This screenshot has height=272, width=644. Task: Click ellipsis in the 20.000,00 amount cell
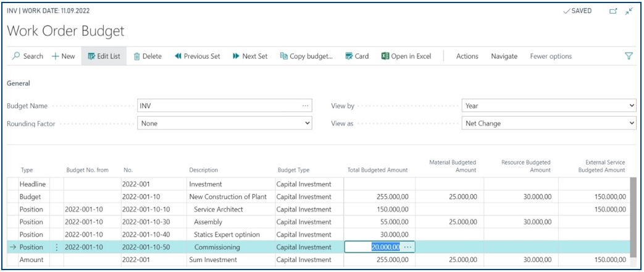(x=408, y=247)
